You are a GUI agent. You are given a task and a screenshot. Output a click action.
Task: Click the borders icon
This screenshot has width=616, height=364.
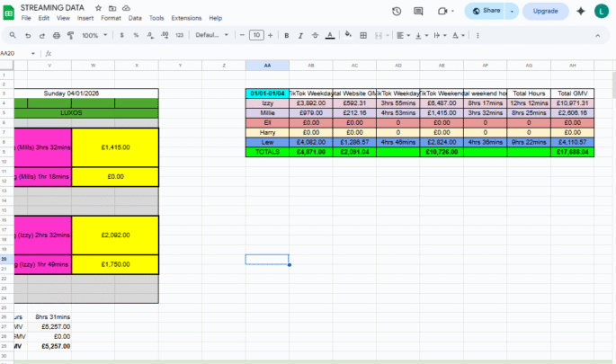click(365, 35)
